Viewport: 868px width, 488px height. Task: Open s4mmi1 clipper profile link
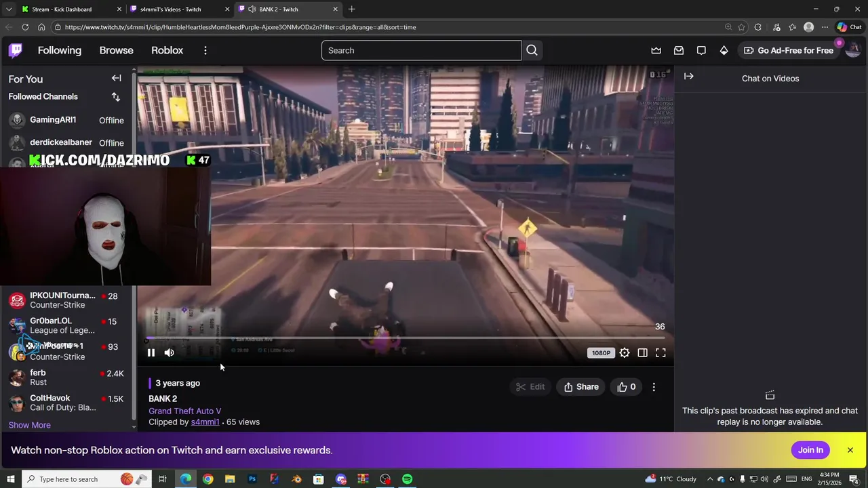205,422
